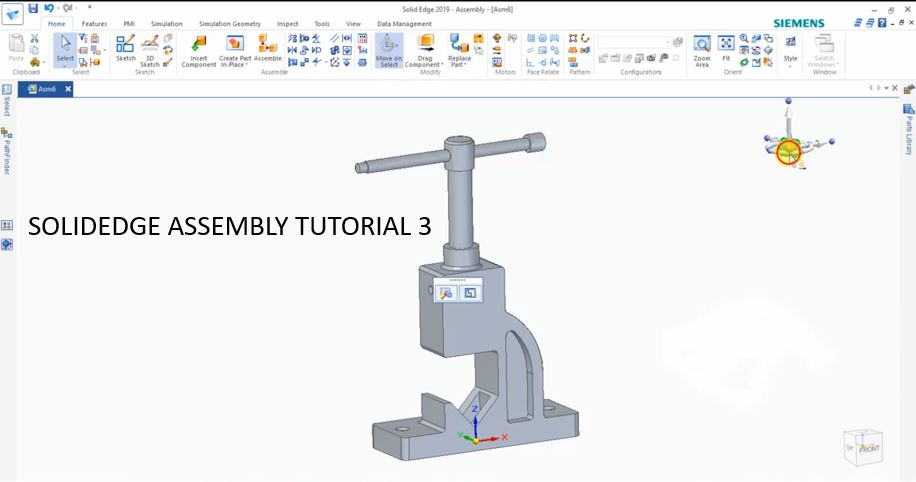The height and width of the screenshot is (482, 916).
Task: Activate the Zoom Area tool
Action: coord(702,51)
